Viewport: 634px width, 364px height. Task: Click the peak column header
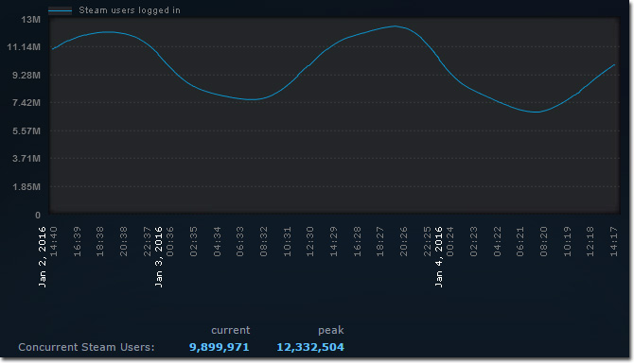click(x=331, y=331)
